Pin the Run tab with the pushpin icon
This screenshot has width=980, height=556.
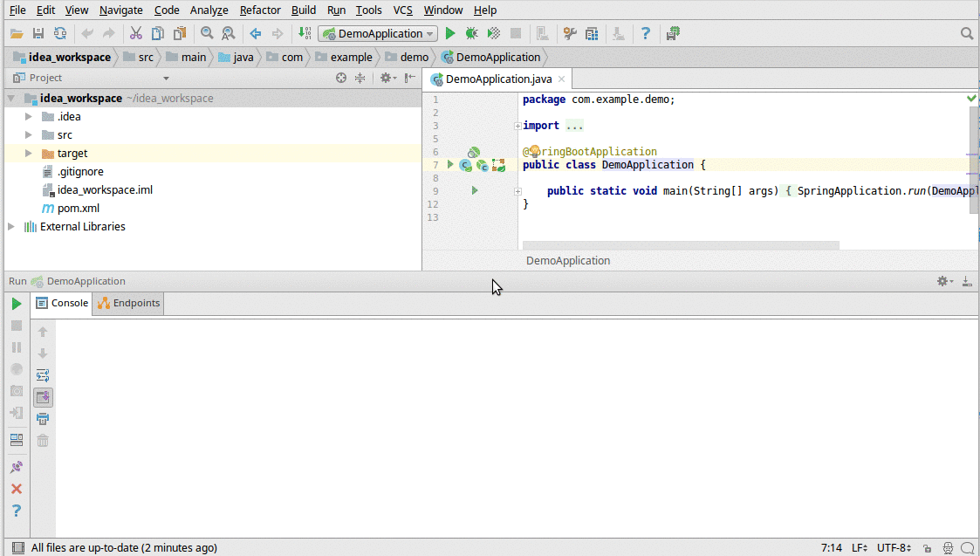(x=17, y=467)
